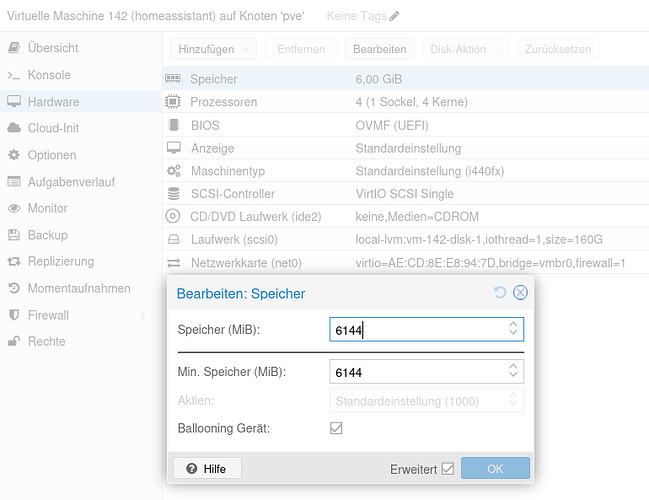Screen dimensions: 649x500
Task: Click the reset icon in Speicher dialog header
Action: point(500,293)
